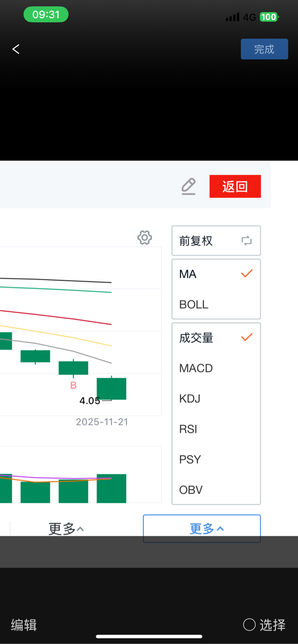Enable the BOLL indicator option
Screen dimensions: 298x644
click(194, 305)
